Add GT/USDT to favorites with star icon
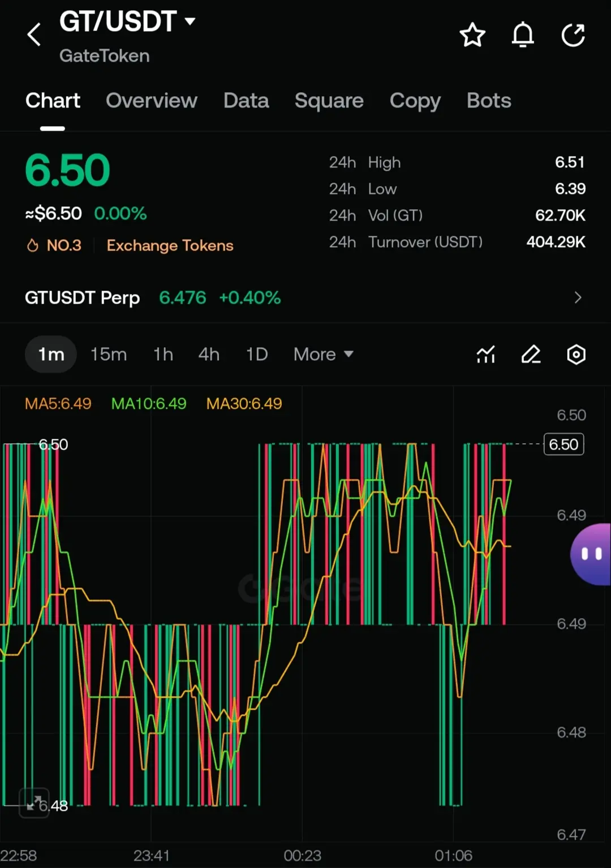 coord(472,35)
